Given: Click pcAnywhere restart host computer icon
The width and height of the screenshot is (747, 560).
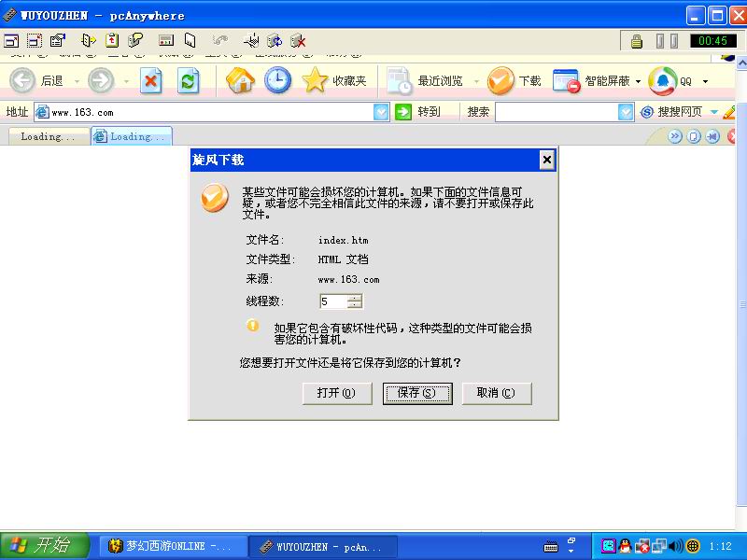Looking at the screenshot, I should pyautogui.click(x=275, y=41).
